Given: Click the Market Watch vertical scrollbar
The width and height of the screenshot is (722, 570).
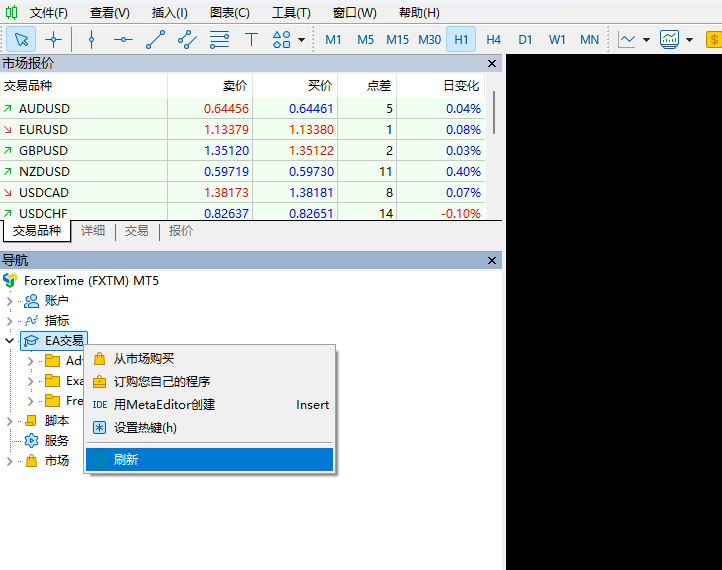Looking at the screenshot, I should [494, 110].
